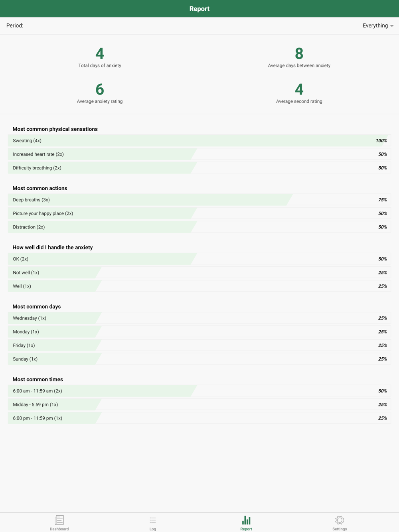399x532 pixels.
Task: Select the 6:00 am - 11:59 am row
Action: tap(199, 391)
